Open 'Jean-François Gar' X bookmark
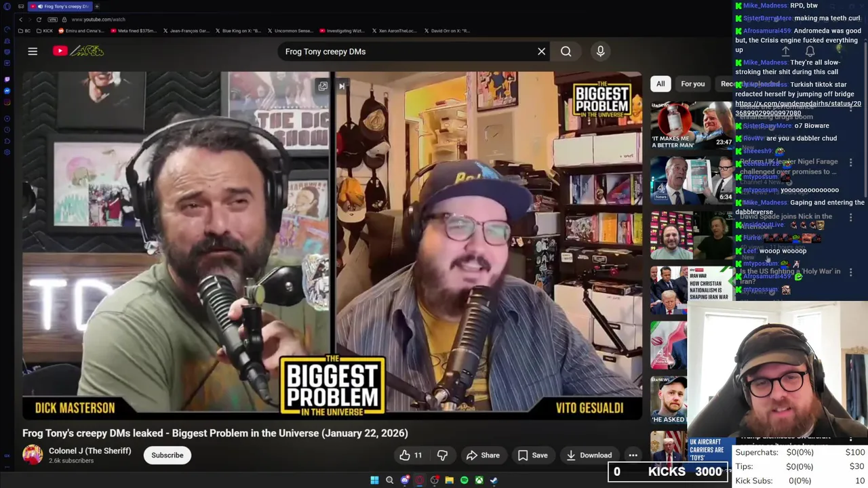This screenshot has height=488, width=868. pos(186,30)
